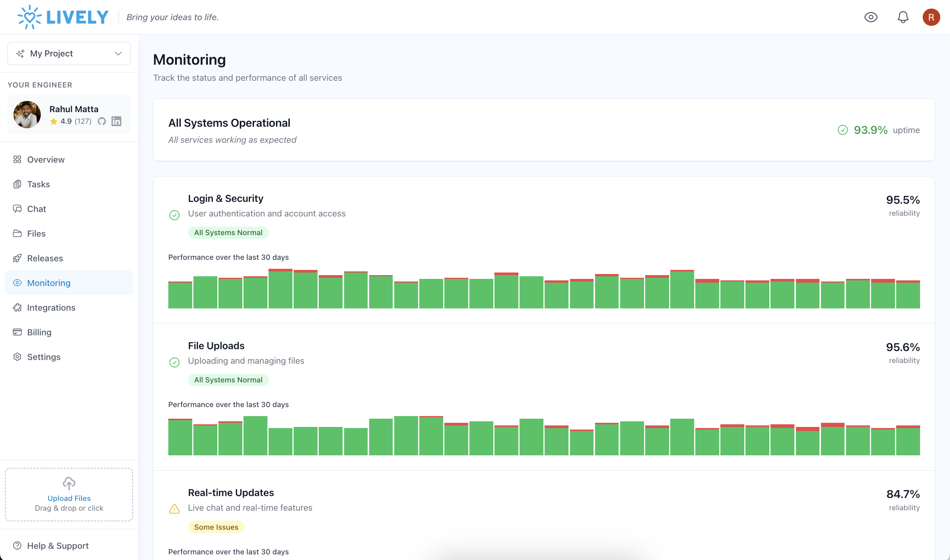
Task: Open engineer's LinkedIn profile icon
Action: point(116,121)
